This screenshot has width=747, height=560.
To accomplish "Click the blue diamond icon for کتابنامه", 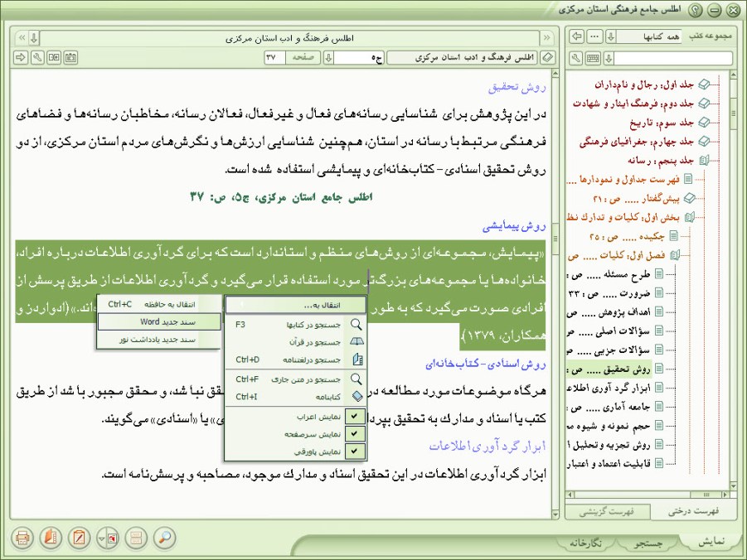I will click(x=357, y=396).
